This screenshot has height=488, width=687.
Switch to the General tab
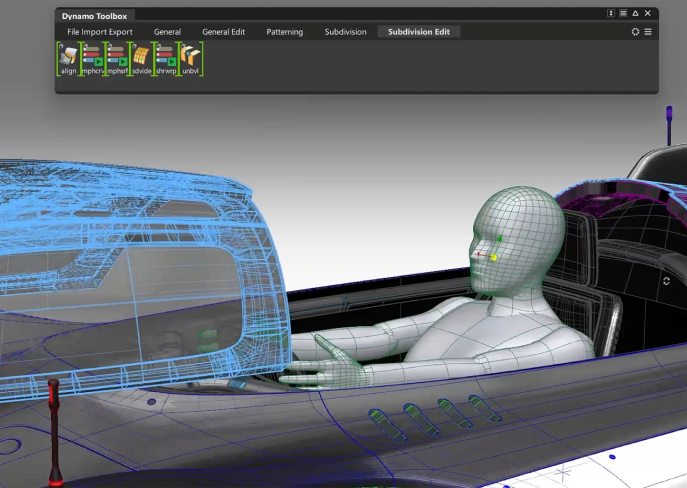tap(167, 32)
